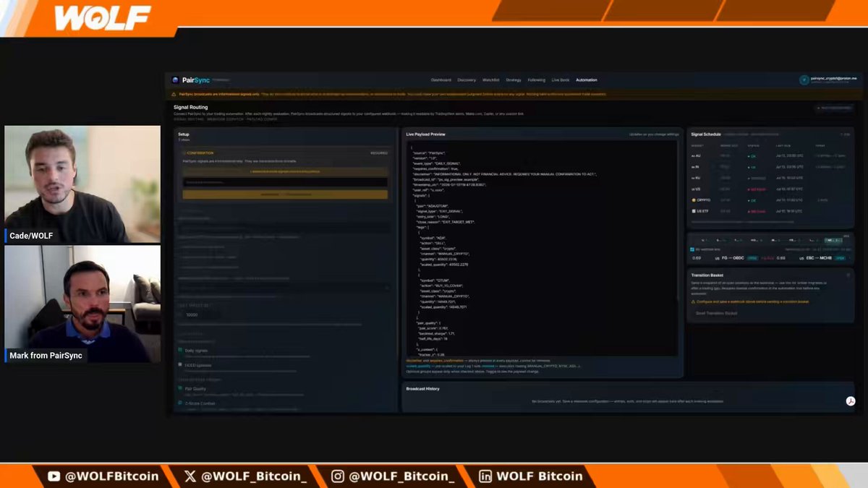Click the US ETF row icon

tap(694, 210)
